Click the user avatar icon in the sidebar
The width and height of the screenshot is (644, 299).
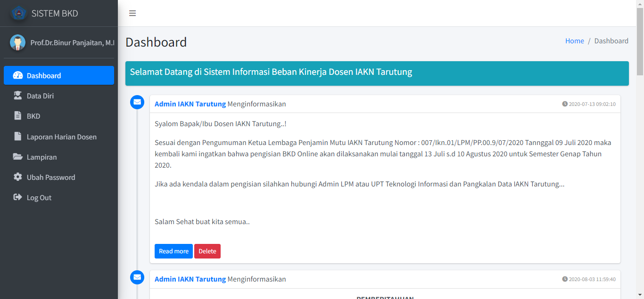coord(18,42)
